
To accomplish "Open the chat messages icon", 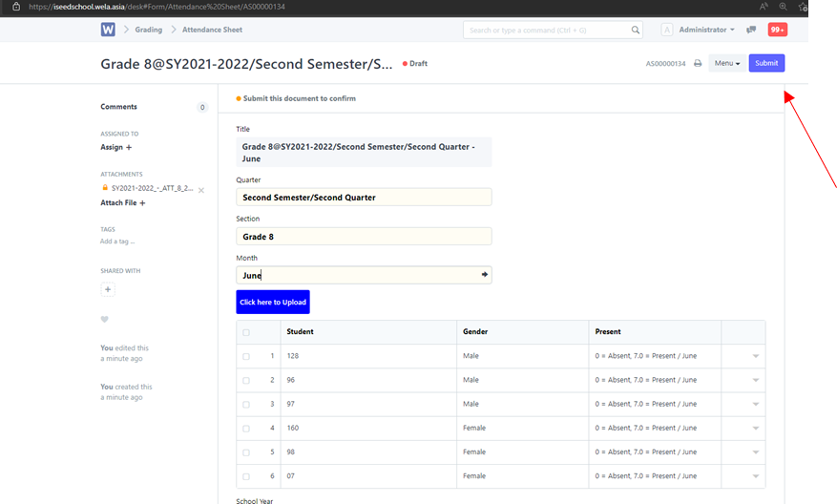I will click(x=752, y=30).
